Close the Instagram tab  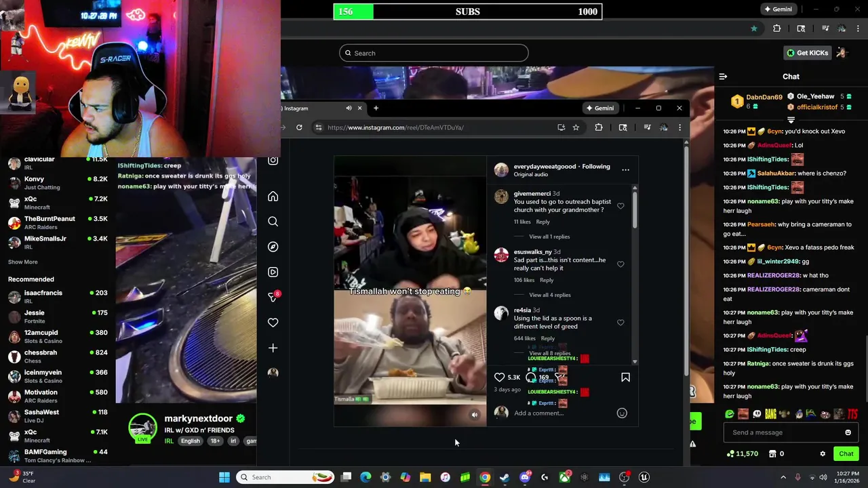pyautogui.click(x=359, y=108)
